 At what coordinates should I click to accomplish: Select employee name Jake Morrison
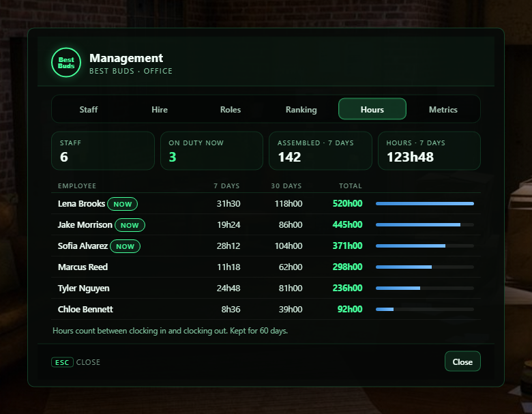click(85, 224)
